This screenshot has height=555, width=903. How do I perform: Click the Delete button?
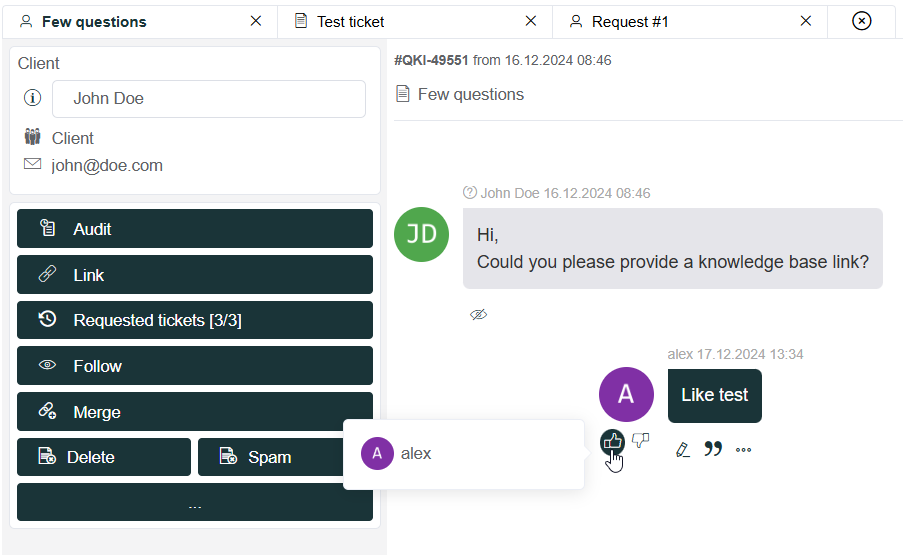click(x=104, y=457)
